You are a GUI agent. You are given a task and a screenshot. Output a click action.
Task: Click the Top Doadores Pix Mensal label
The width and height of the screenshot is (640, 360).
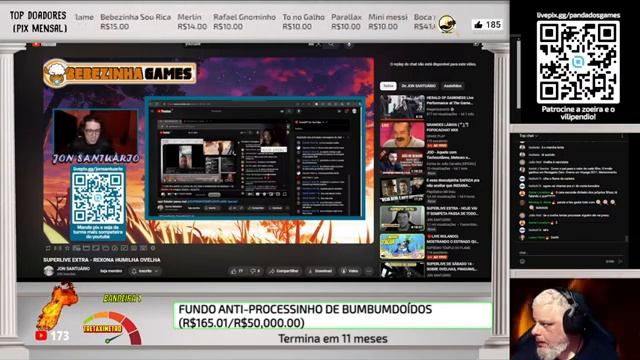[x=38, y=22]
